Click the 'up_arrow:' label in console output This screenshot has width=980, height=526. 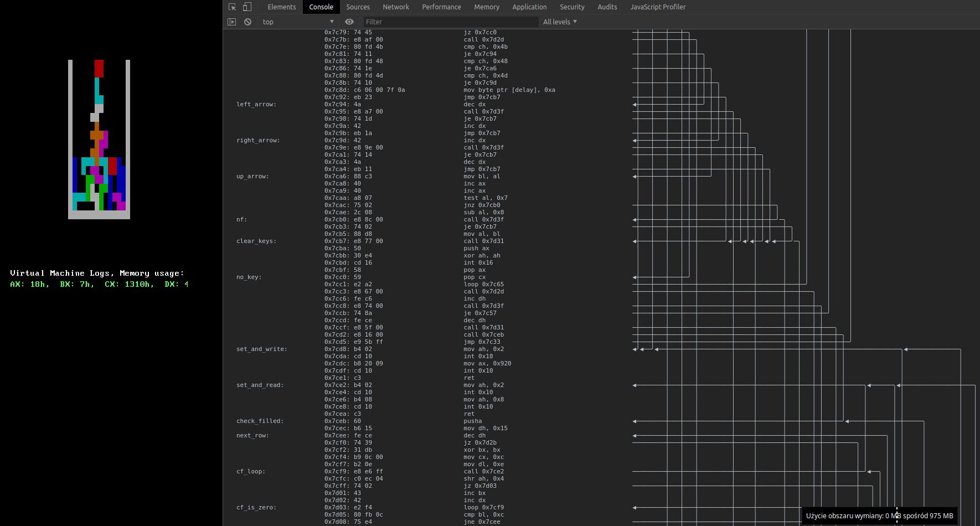click(252, 177)
